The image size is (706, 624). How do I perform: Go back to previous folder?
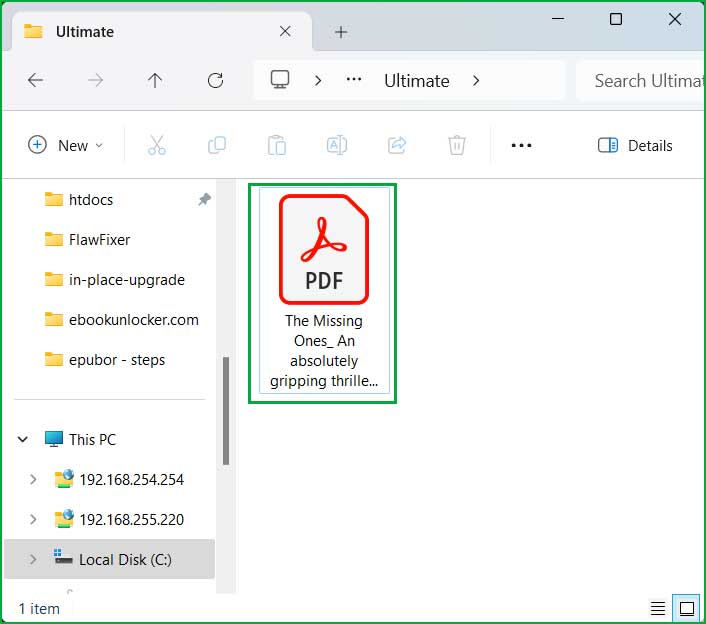35,81
